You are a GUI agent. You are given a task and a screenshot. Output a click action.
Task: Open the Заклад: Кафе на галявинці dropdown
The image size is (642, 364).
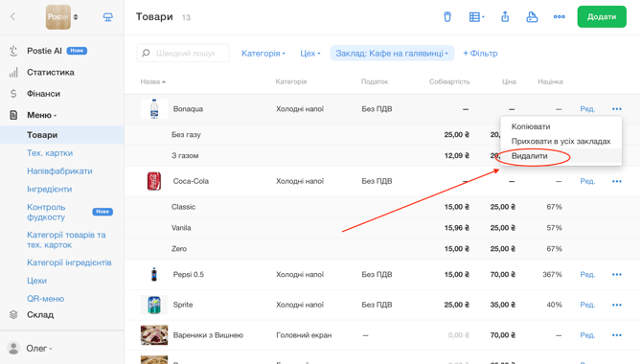click(392, 54)
